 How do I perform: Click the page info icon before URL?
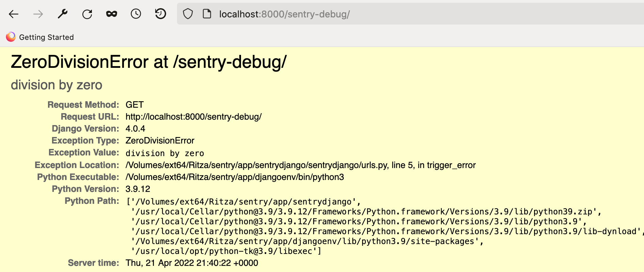pyautogui.click(x=207, y=14)
